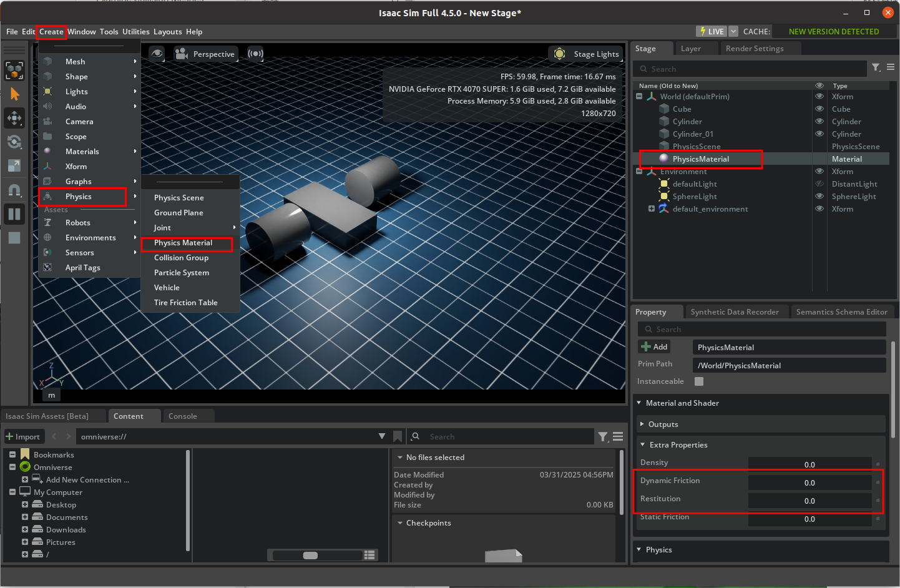Viewport: 900px width, 588px height.
Task: Open the omniverse:// path dropdown arrow
Action: point(382,436)
